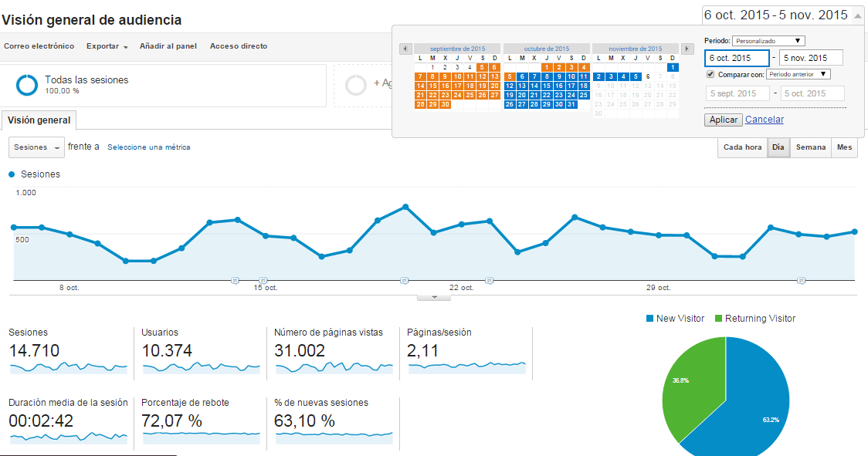
Task: Expand the annotations drawer below the chart
Action: click(x=434, y=297)
